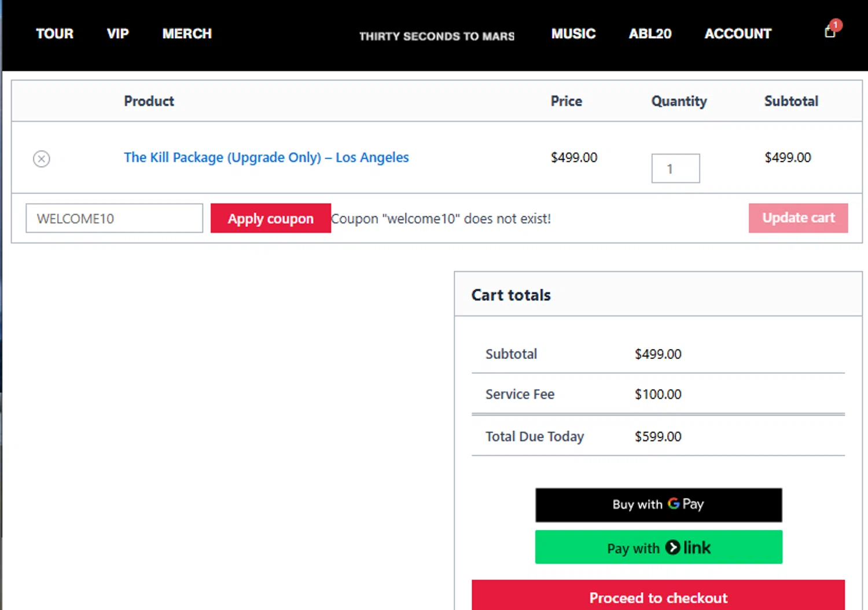This screenshot has width=868, height=610.
Task: Select the Subtotal $499.00 in Cart totals
Action: pos(658,354)
